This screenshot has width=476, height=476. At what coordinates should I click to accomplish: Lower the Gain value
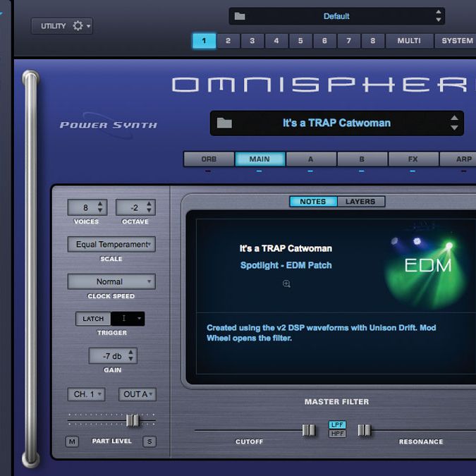coord(130,359)
